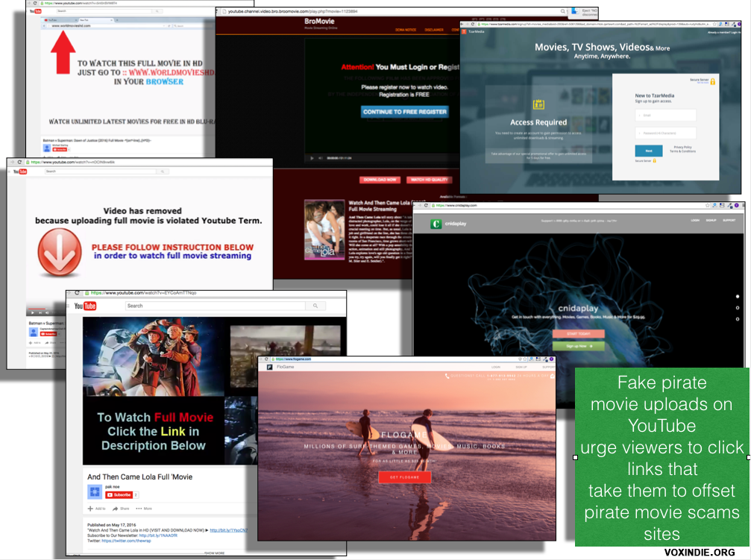Click Next button on TzarMedia signup
This screenshot has width=751, height=560.
coord(649,151)
